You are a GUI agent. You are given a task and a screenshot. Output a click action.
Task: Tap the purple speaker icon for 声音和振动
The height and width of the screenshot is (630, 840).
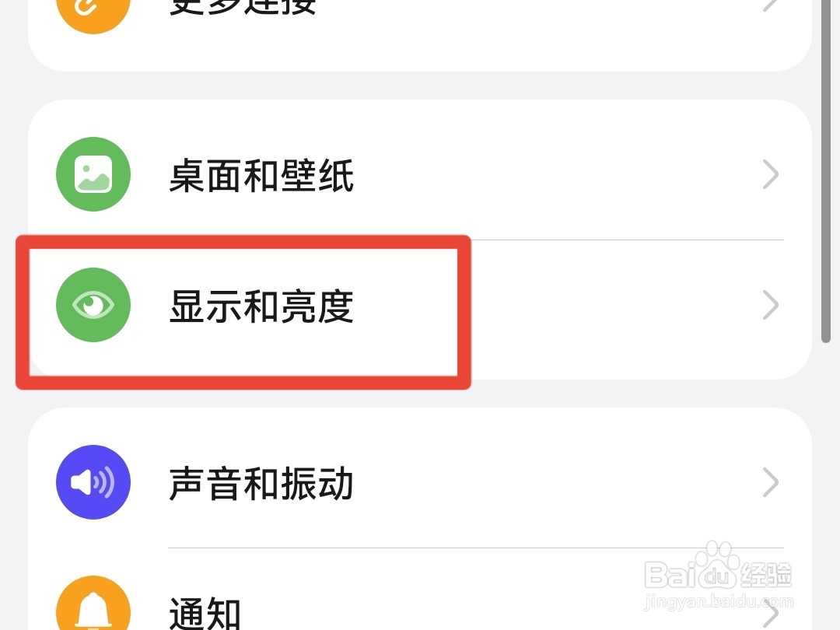click(93, 482)
